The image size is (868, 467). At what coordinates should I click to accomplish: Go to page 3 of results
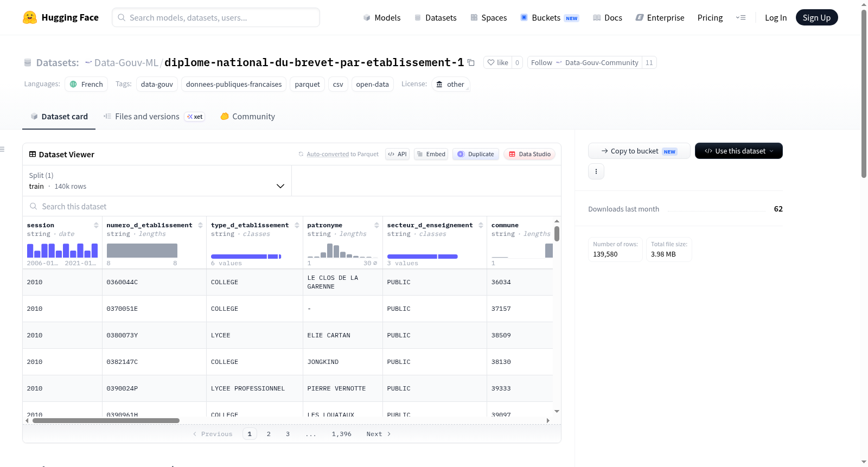tap(288, 434)
